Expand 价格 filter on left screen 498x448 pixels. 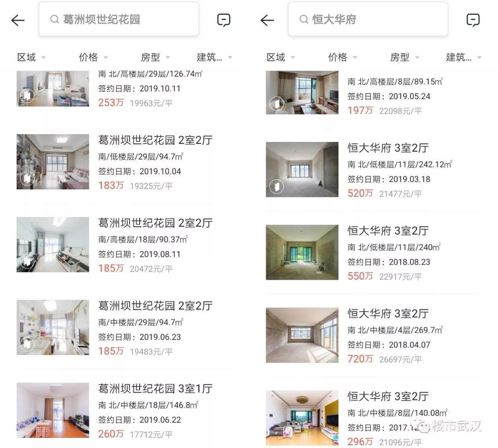(93, 58)
